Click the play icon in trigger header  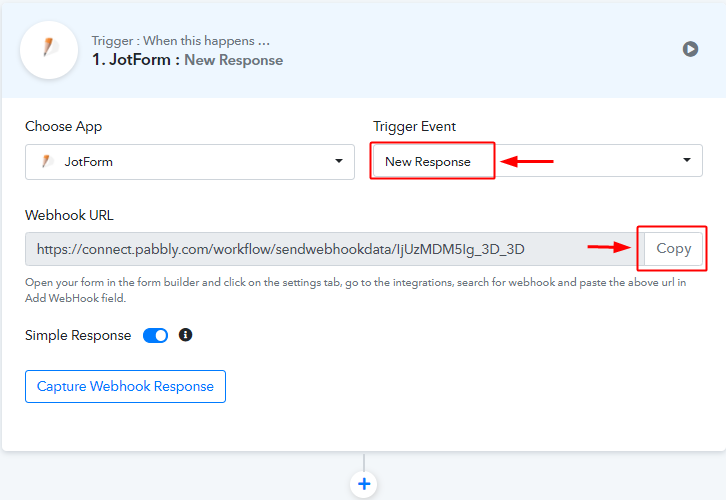coord(690,49)
